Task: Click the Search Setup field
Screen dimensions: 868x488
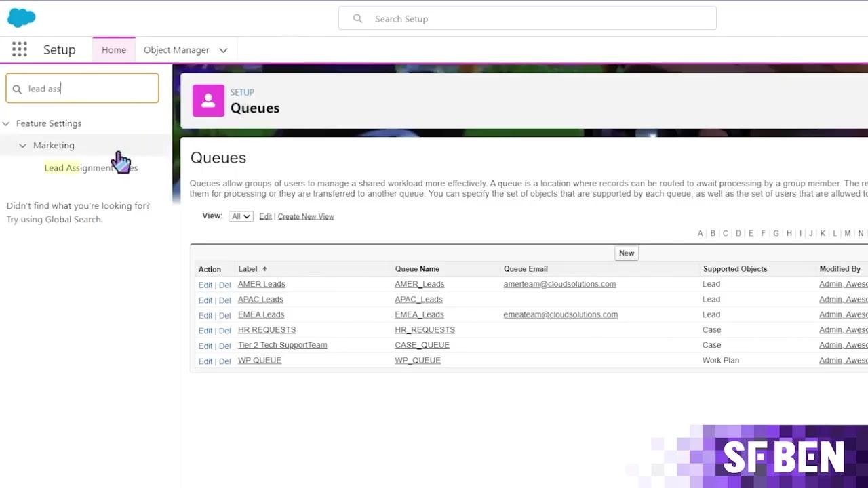Action: [x=528, y=18]
